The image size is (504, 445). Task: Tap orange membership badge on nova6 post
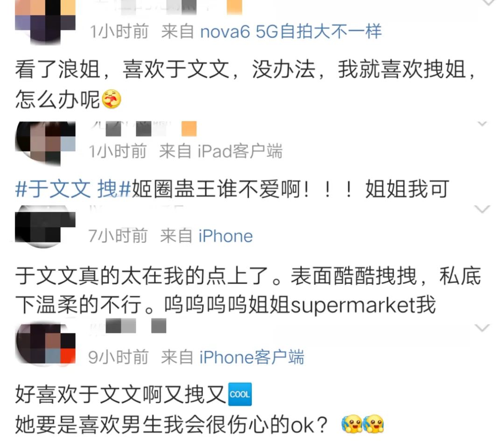point(234,7)
